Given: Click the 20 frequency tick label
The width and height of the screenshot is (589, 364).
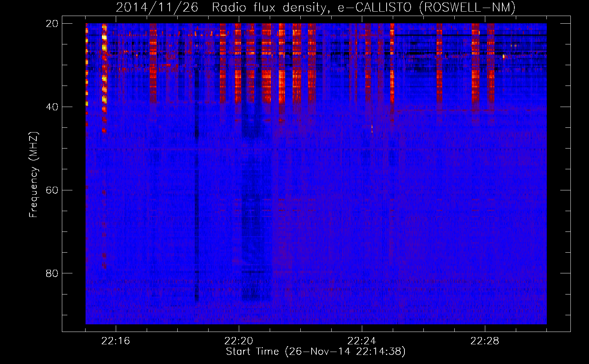Looking at the screenshot, I should (52, 24).
